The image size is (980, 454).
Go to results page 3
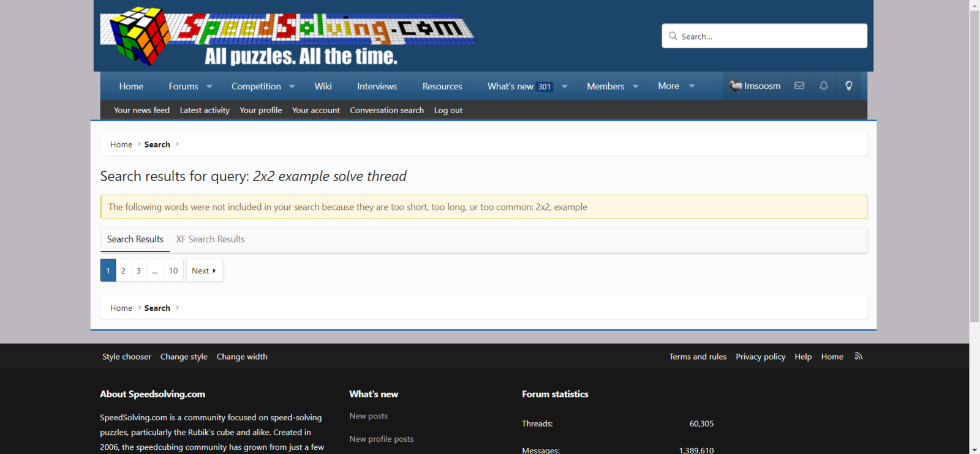click(138, 270)
